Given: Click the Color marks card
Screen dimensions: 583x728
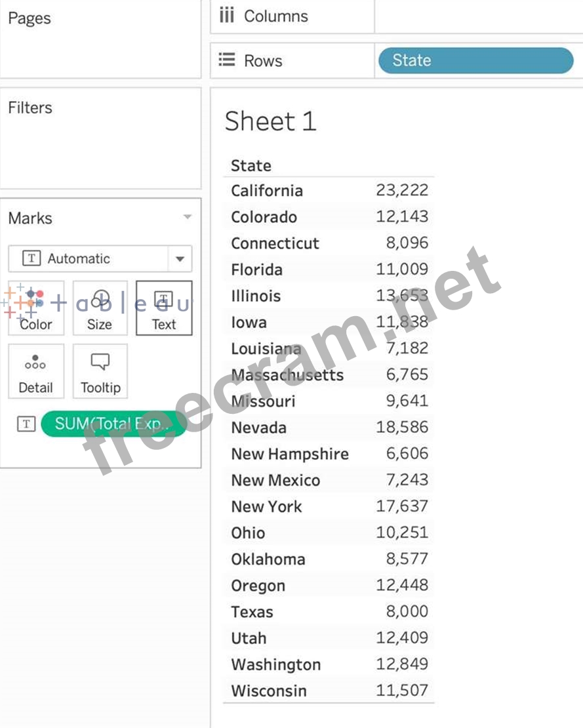Looking at the screenshot, I should 36,308.
